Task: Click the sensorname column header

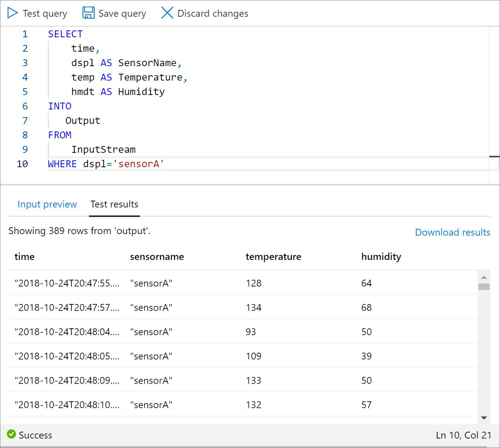Action: pos(157,257)
